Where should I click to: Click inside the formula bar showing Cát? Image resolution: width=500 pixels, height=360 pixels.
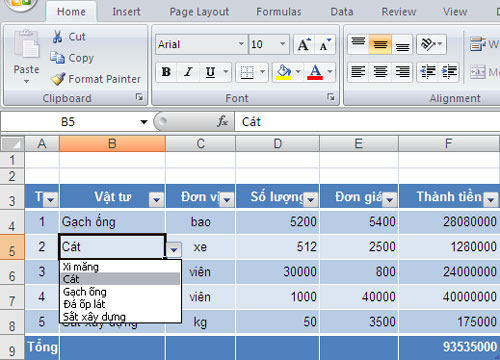[367, 122]
